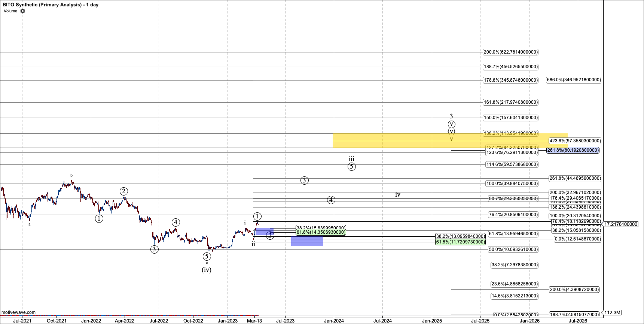
Task: Click the Oct-2021 date axis label
Action: tap(57, 321)
